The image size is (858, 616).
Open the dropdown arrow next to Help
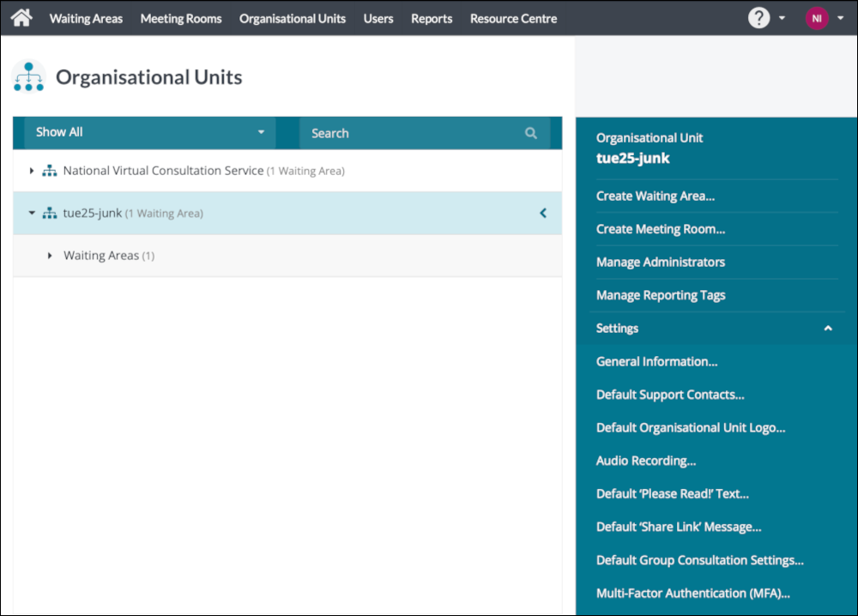tap(782, 18)
